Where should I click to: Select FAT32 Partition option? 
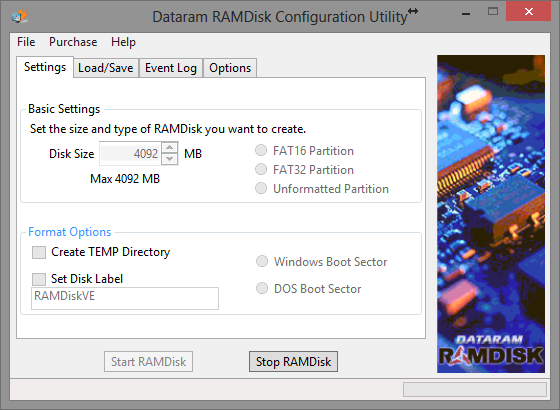pos(261,169)
